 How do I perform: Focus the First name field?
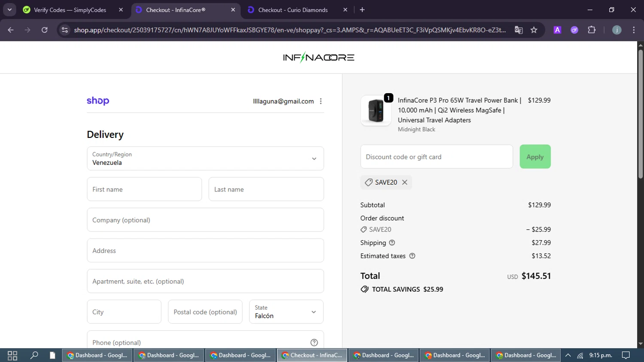coord(144,189)
